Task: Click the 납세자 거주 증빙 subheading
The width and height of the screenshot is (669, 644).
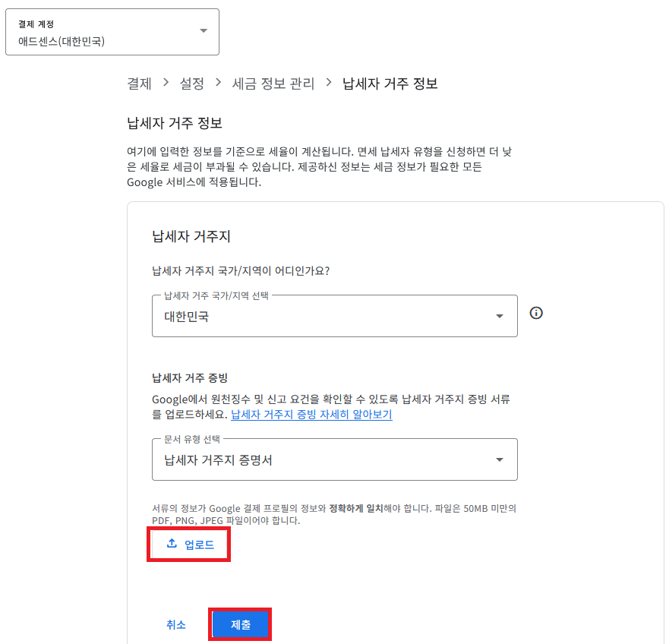Action: click(x=190, y=377)
